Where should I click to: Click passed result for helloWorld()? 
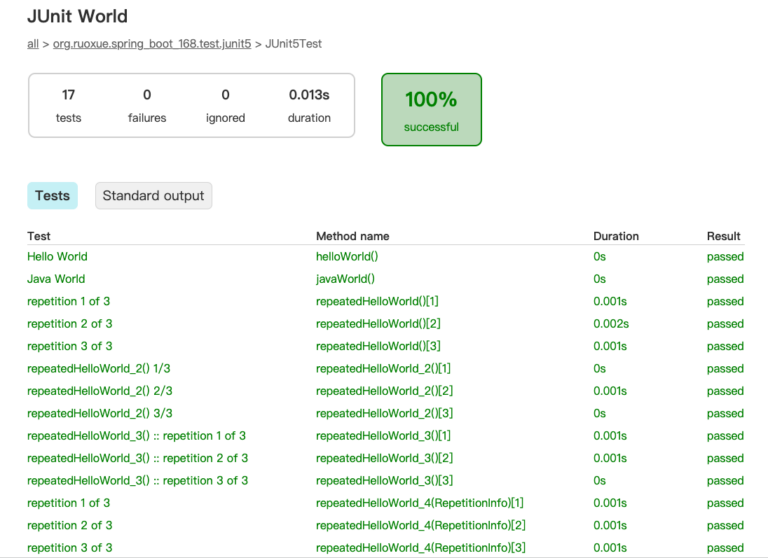pos(725,257)
